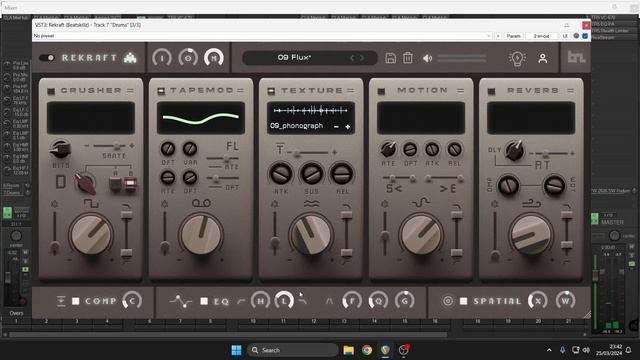Open Chrome from the taskbar

click(x=367, y=350)
